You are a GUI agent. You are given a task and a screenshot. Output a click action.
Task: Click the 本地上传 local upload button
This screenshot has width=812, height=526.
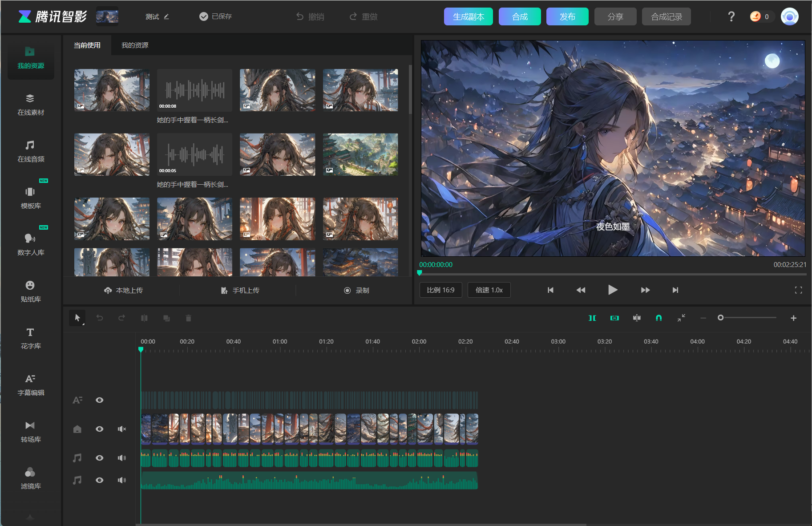pos(123,291)
